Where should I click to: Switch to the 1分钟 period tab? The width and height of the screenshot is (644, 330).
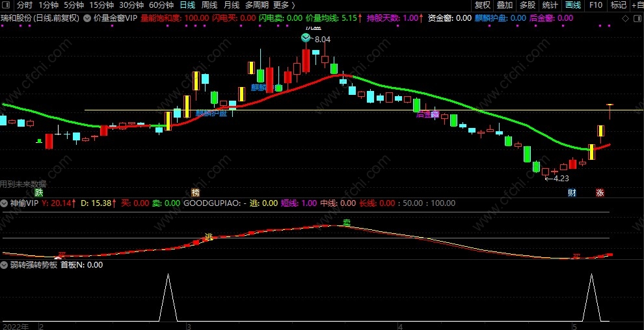[49, 5]
